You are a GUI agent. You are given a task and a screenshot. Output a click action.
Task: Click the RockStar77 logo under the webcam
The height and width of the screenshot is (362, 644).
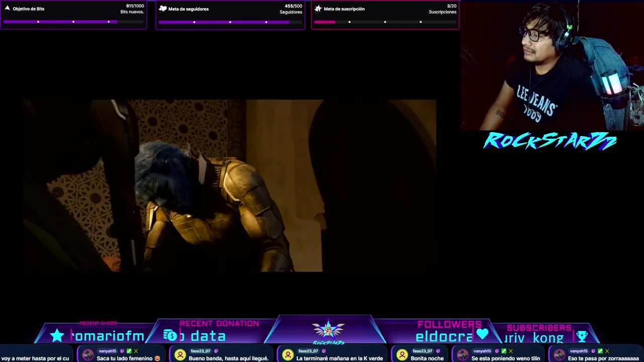(550, 141)
